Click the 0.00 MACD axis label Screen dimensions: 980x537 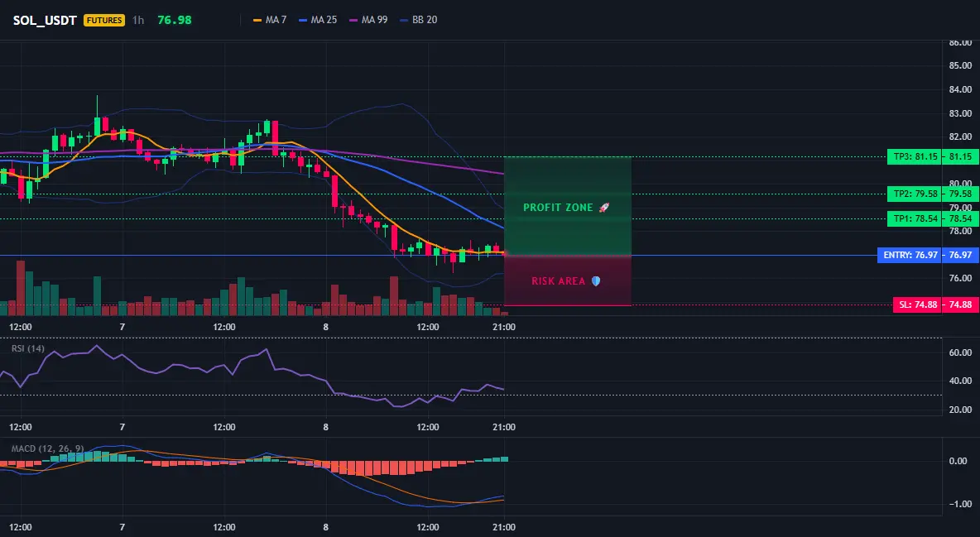coord(958,462)
